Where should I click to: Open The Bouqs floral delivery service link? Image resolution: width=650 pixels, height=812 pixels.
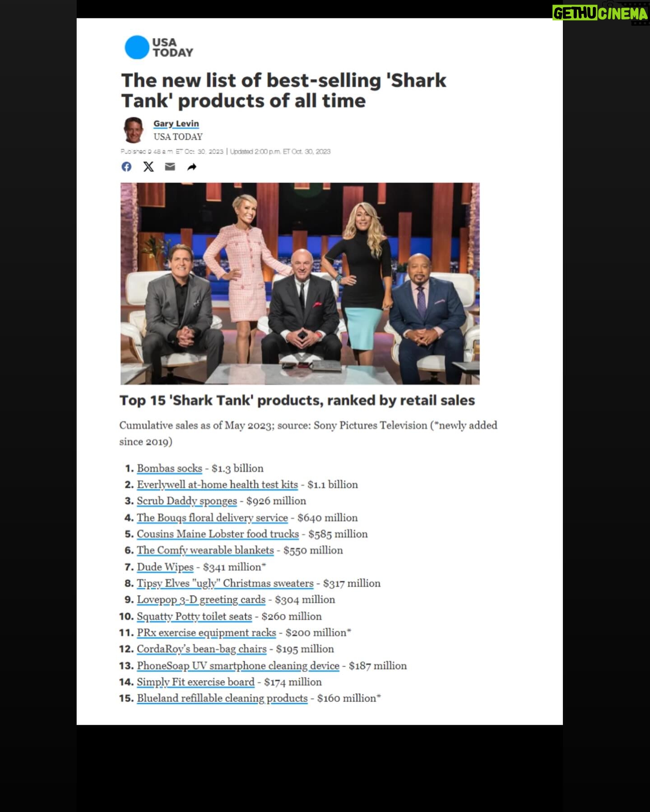click(212, 518)
